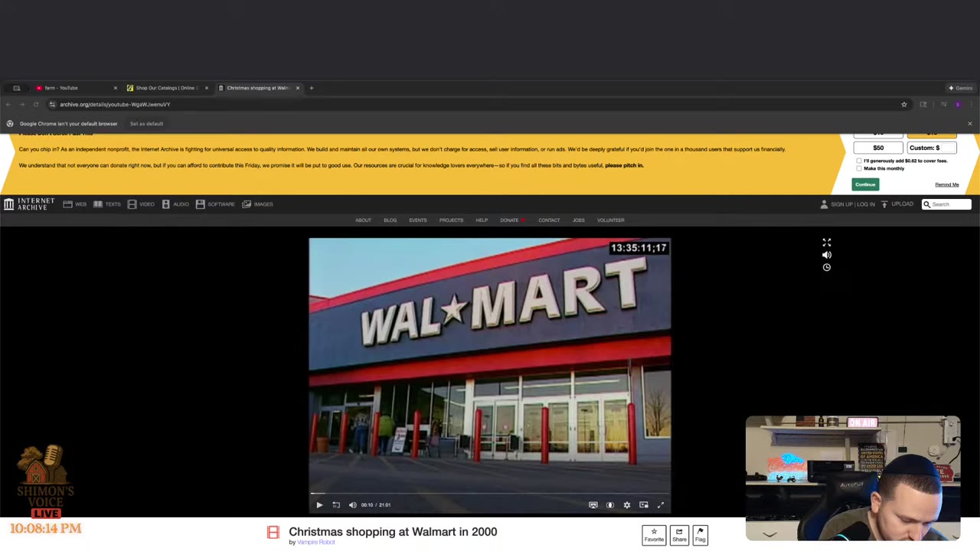Open the Projects menu item
The width and height of the screenshot is (980, 551).
coord(451,220)
